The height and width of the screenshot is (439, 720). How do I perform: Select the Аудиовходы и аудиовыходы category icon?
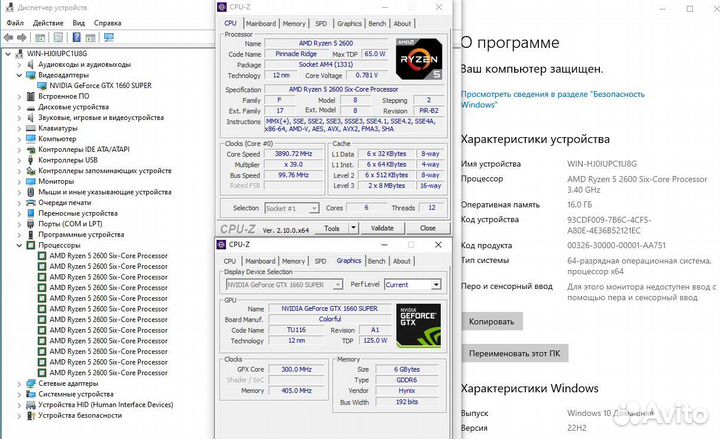[31, 64]
